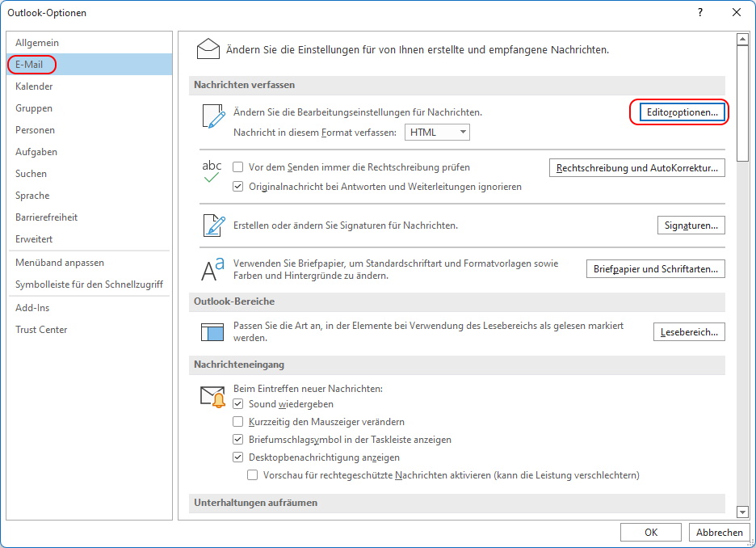
Task: Select Allgemein category
Action: [x=90, y=43]
